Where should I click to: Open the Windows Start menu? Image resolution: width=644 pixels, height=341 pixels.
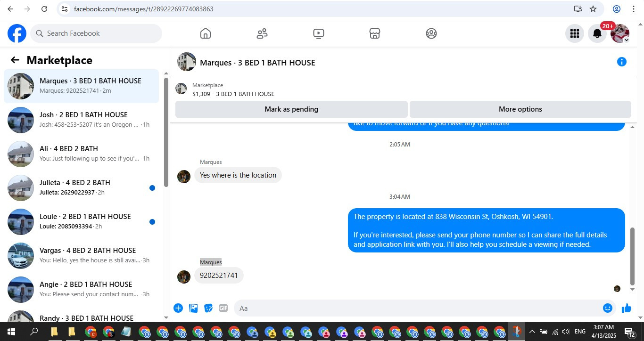11,332
